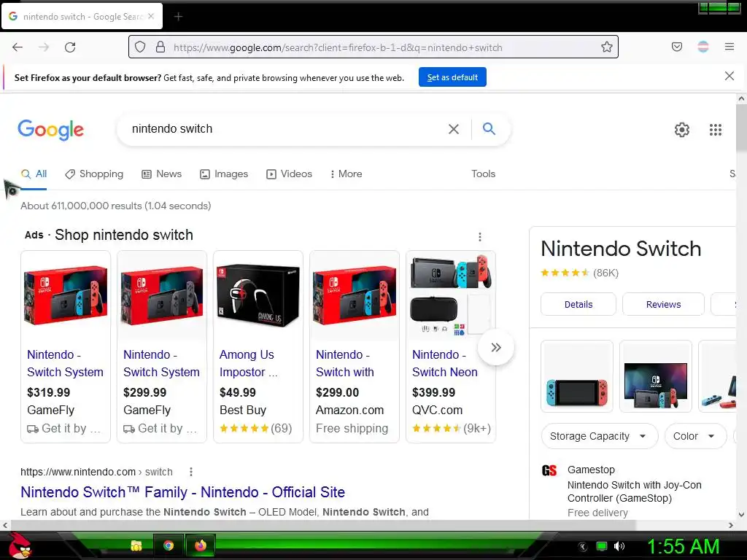Open the Pocket save icon
Viewport: 747px width, 560px height.
click(x=677, y=47)
